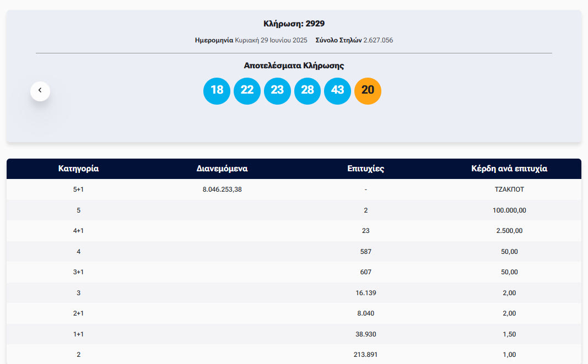
Task: Click the 100.000,00 winnings value
Action: (x=509, y=210)
